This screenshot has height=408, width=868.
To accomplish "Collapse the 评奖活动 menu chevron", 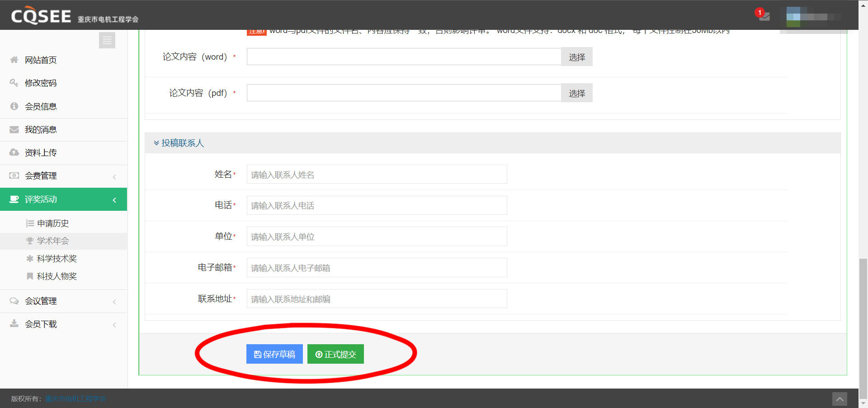I will (114, 199).
